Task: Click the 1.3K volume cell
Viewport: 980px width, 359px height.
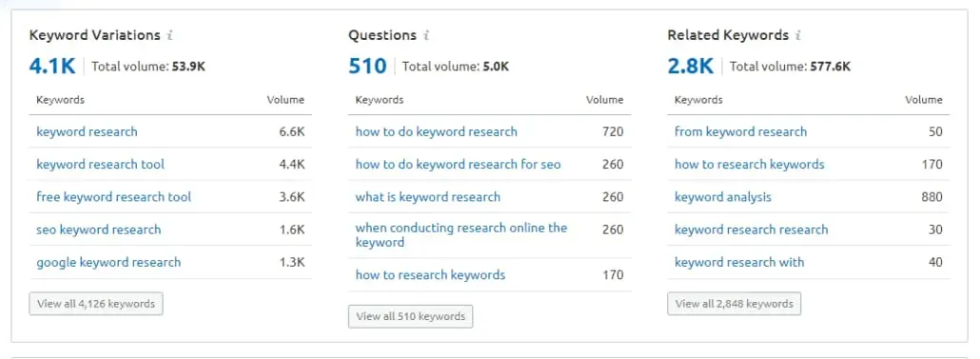Action: pyautogui.click(x=292, y=262)
